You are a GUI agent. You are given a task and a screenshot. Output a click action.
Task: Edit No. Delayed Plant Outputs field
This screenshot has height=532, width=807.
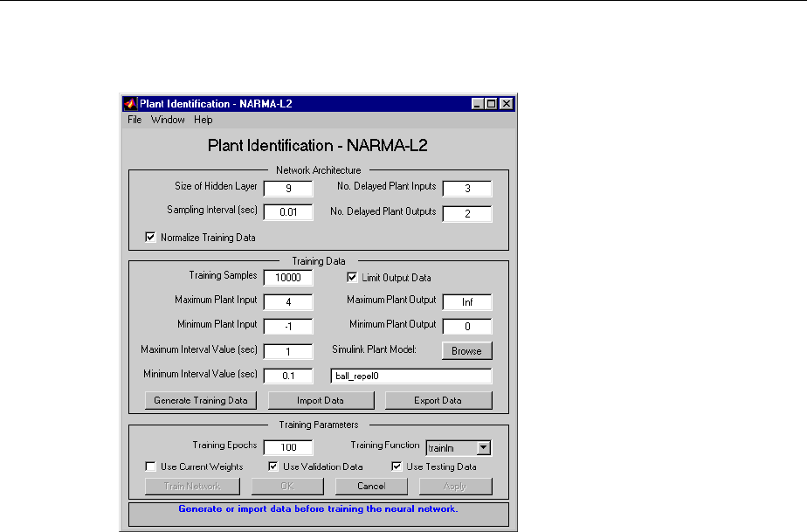coord(467,214)
